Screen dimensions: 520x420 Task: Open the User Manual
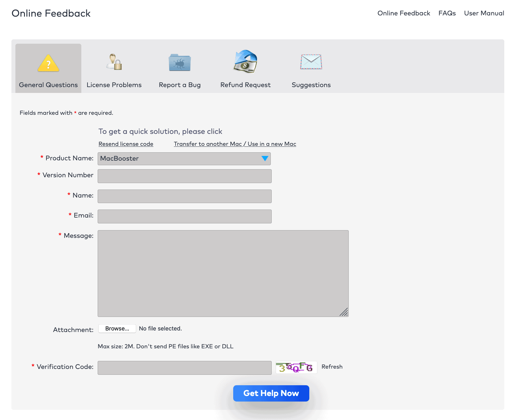point(484,13)
